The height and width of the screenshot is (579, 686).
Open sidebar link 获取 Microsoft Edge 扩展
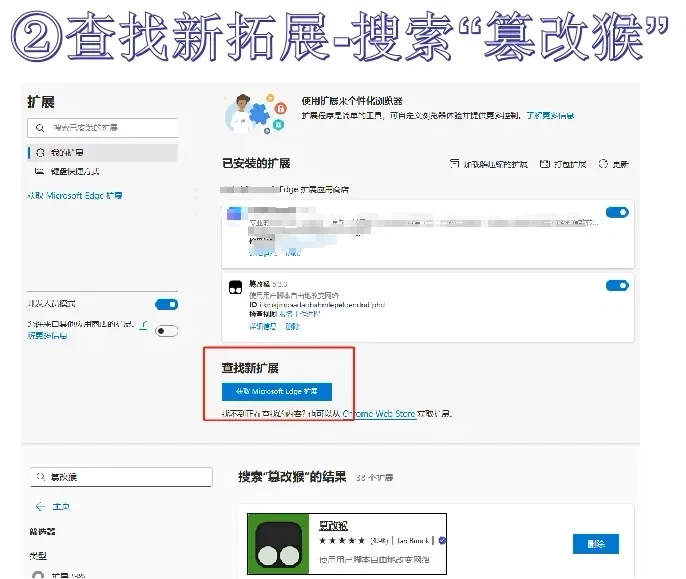click(75, 195)
